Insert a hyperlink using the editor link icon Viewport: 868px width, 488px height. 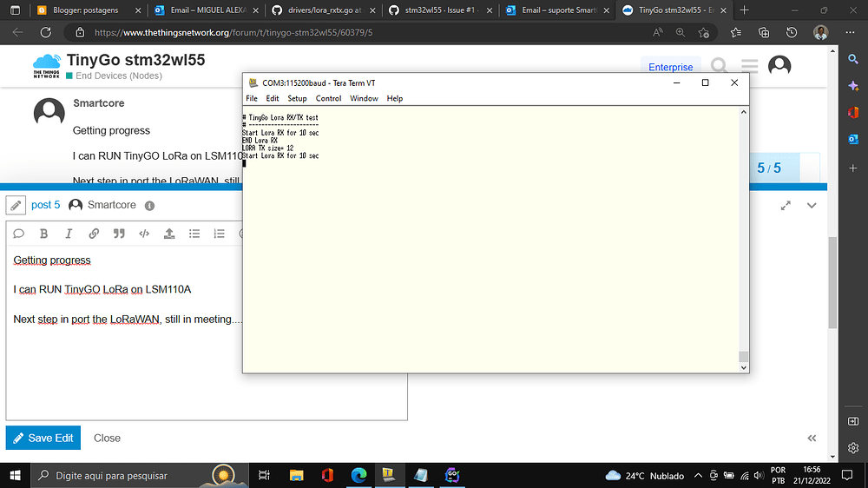point(94,234)
